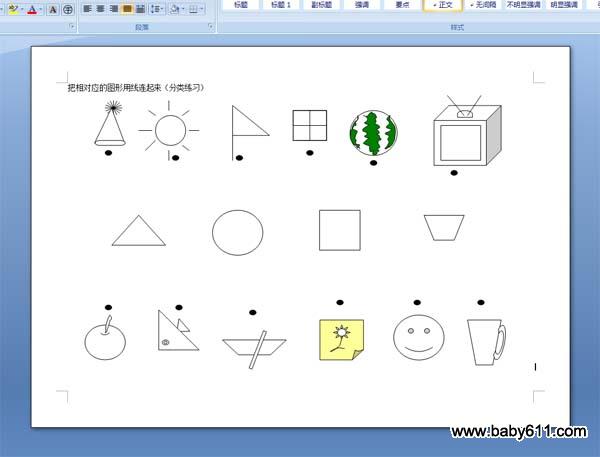Viewport: 600px width, 457px height.
Task: Click the character shading A icon
Action: tap(52, 9)
